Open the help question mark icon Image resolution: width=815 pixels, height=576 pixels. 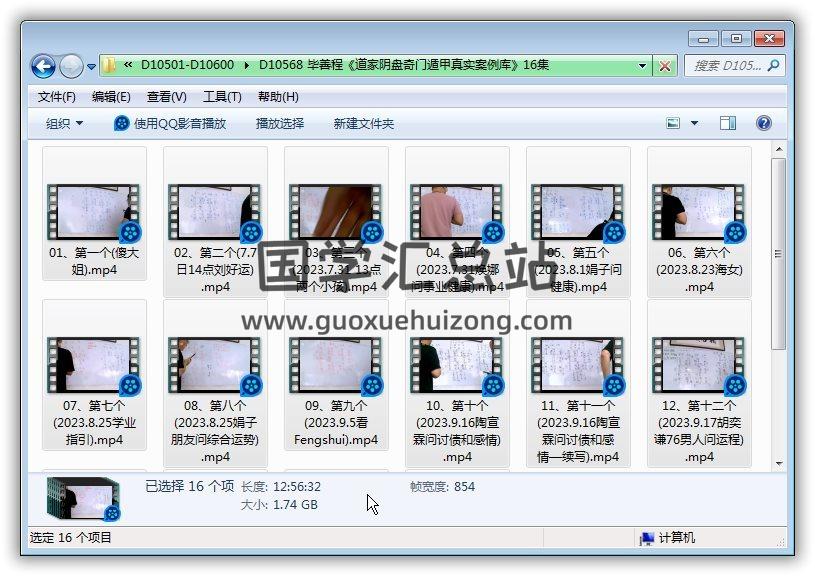764,123
